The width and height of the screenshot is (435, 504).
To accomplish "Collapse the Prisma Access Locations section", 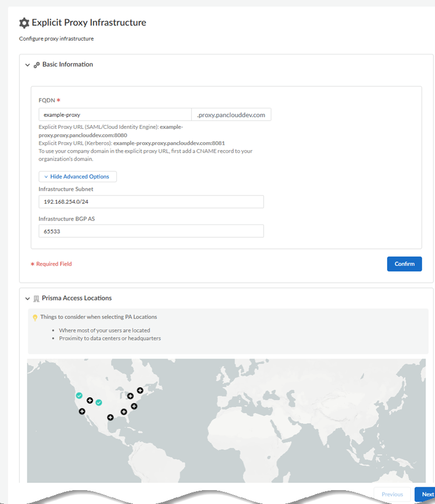I will 27,298.
